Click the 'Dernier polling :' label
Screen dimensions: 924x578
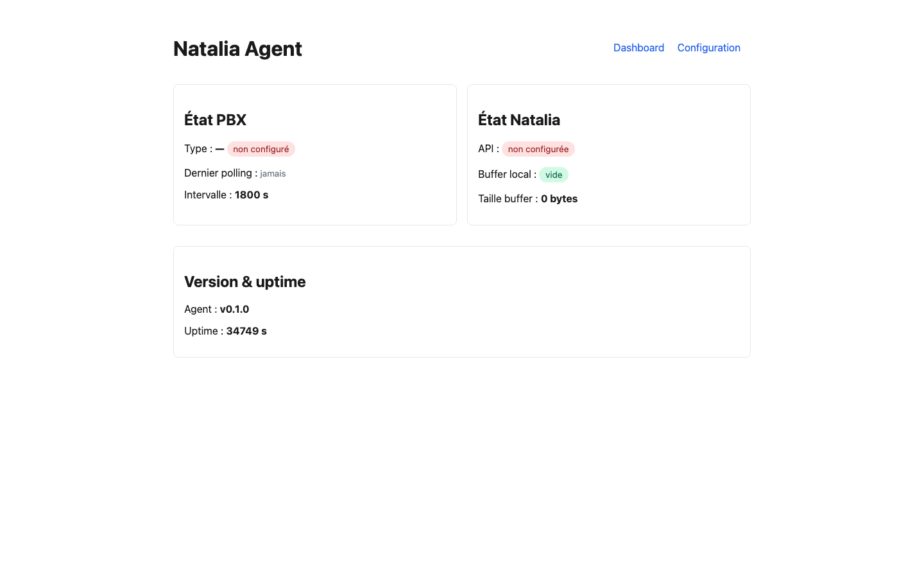pos(221,173)
